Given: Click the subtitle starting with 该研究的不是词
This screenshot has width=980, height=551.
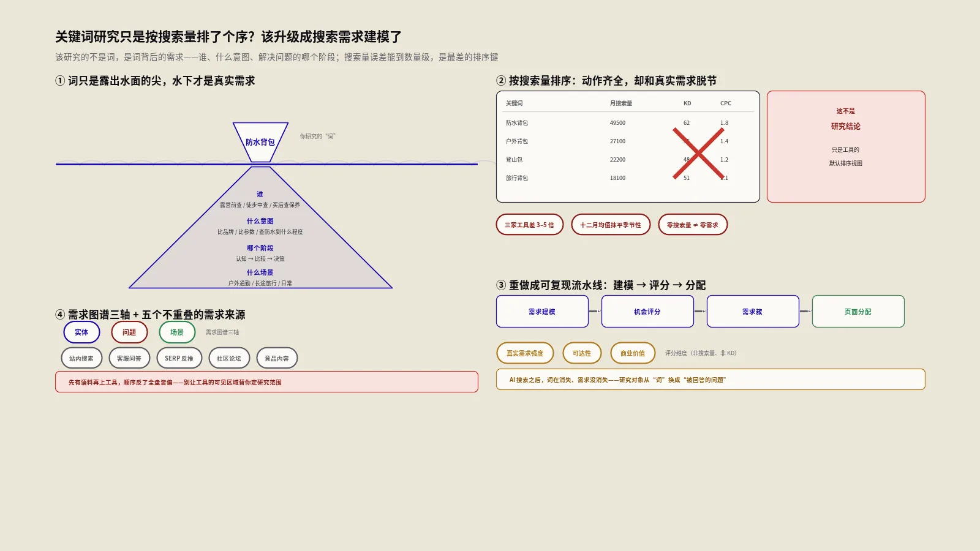Looking at the screenshot, I should [x=277, y=57].
